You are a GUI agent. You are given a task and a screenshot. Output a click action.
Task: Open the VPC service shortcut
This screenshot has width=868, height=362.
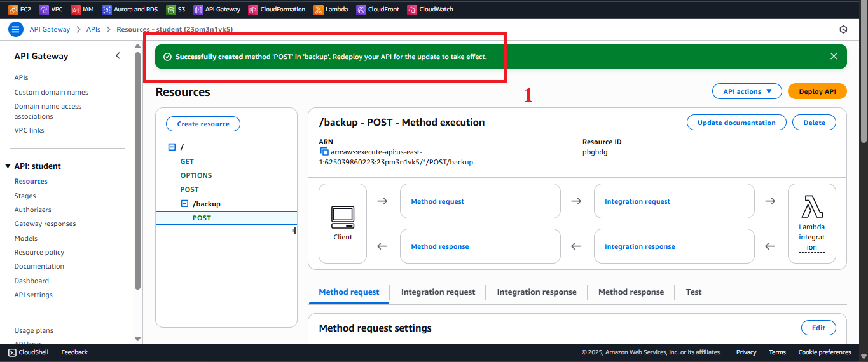coord(50,10)
